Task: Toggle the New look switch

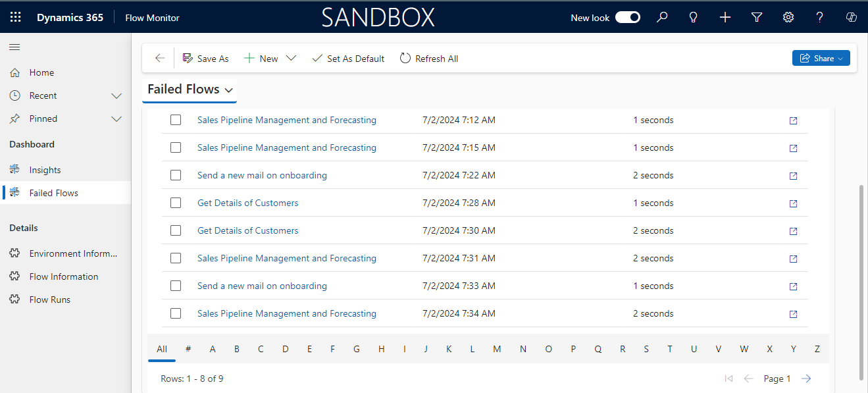Action: [627, 18]
